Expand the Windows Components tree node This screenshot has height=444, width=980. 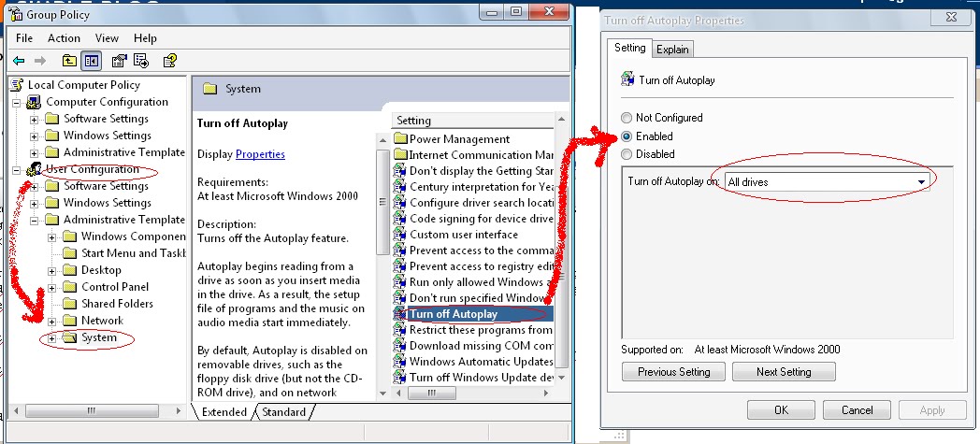tap(52, 237)
